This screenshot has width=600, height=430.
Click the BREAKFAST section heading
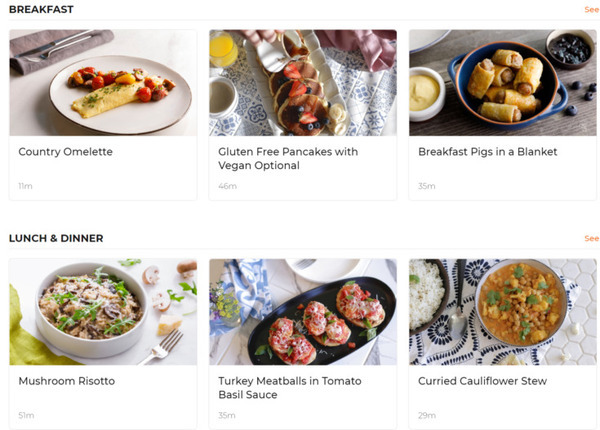click(40, 10)
